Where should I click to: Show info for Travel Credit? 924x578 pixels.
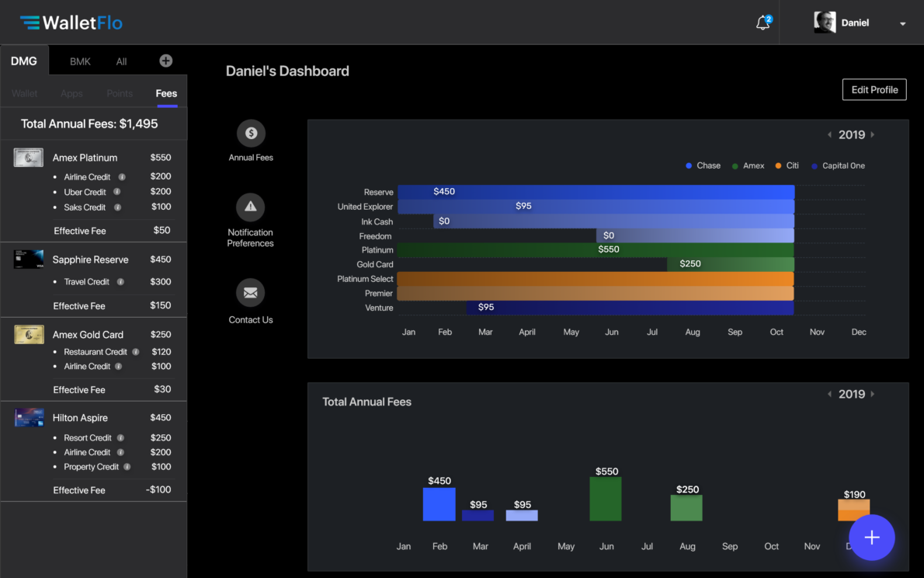tap(121, 282)
